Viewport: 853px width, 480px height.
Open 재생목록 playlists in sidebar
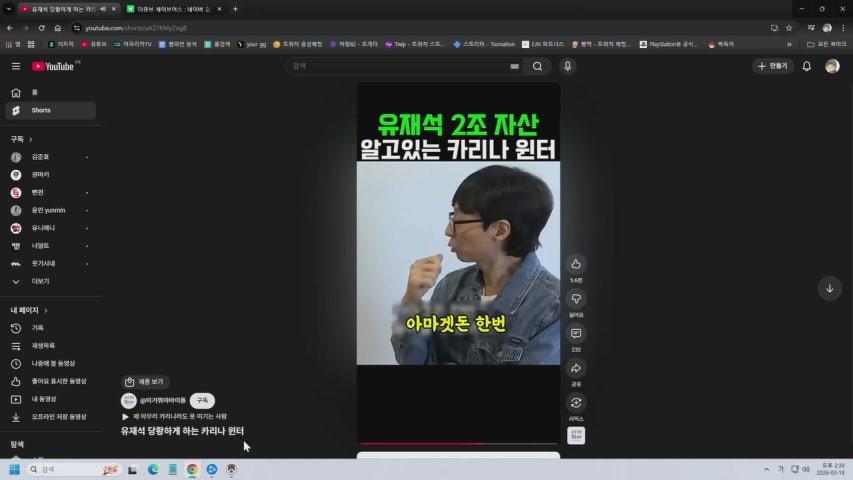tap(51, 346)
